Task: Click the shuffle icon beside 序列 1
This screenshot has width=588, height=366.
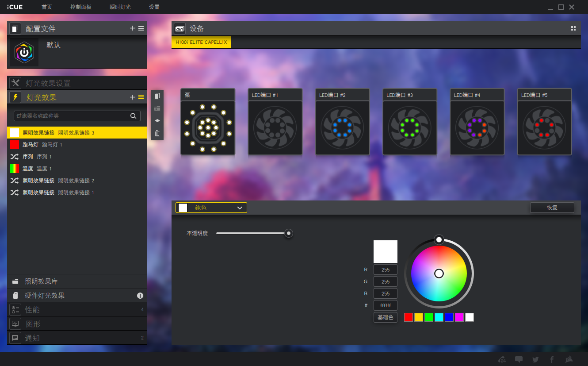Action: point(15,157)
